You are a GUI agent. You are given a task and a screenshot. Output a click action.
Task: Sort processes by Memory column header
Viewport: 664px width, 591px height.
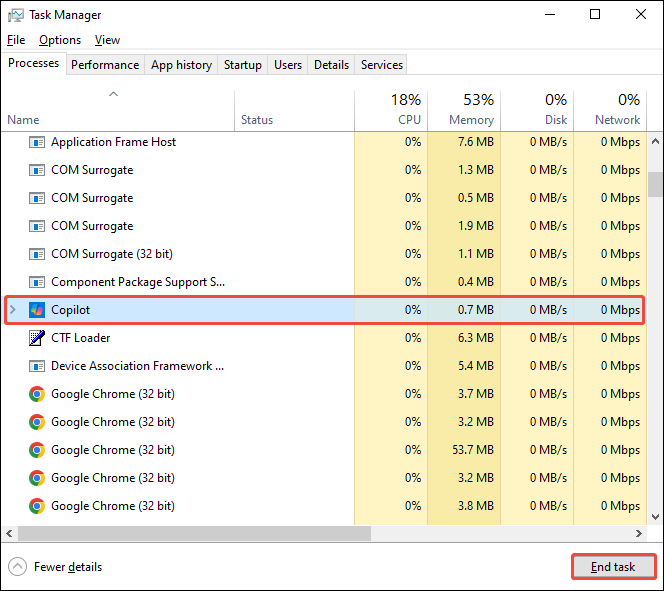click(464, 110)
